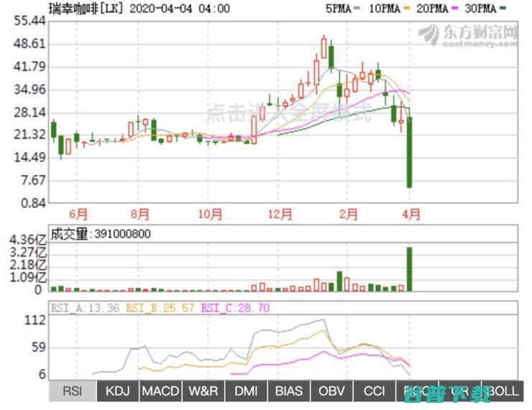Click the 10PMA legend color marker
This screenshot has width=532, height=410.
point(406,8)
